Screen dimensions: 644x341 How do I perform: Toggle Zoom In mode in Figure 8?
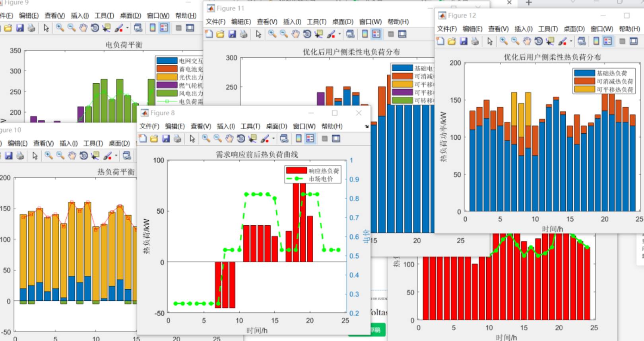click(206, 138)
